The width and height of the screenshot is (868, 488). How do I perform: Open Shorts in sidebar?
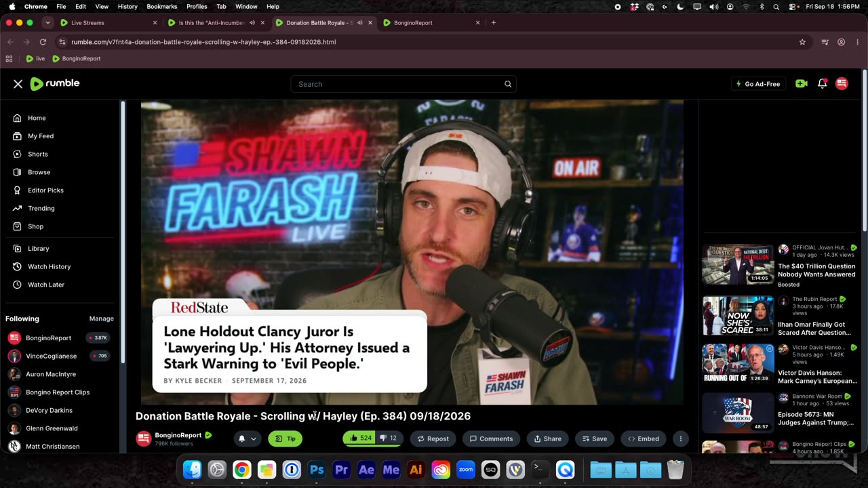tap(38, 154)
